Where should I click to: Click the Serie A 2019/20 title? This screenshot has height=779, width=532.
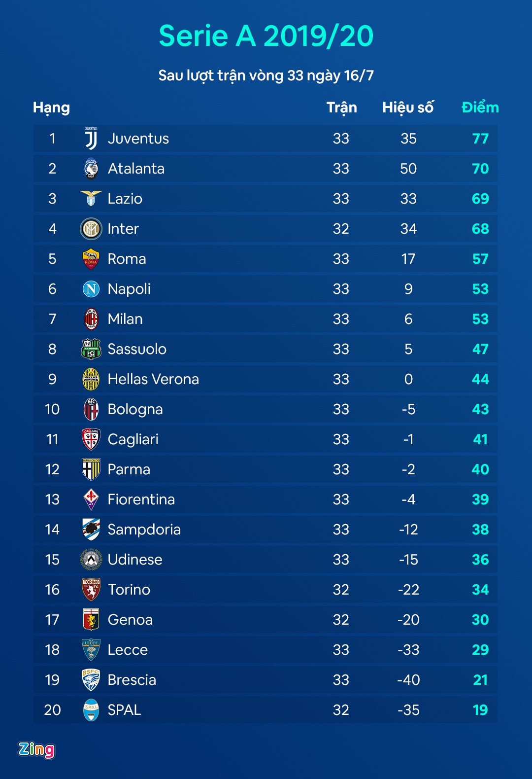[x=266, y=36]
